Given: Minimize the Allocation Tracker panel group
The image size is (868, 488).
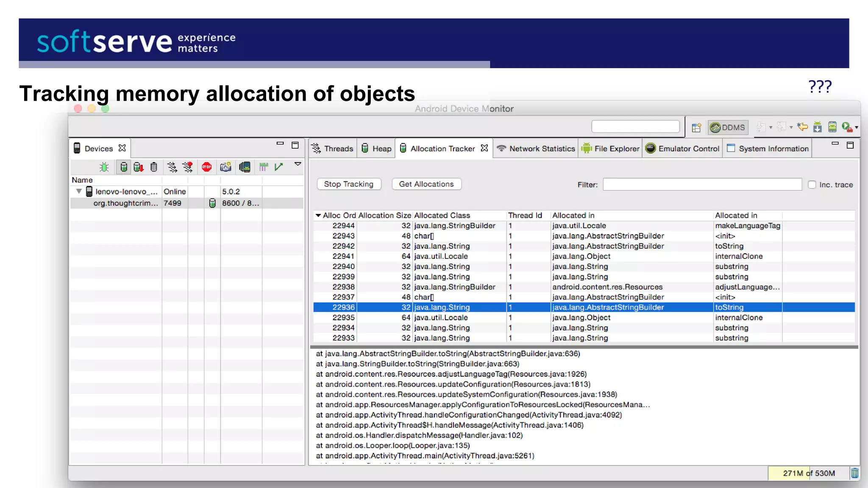Looking at the screenshot, I should point(835,144).
